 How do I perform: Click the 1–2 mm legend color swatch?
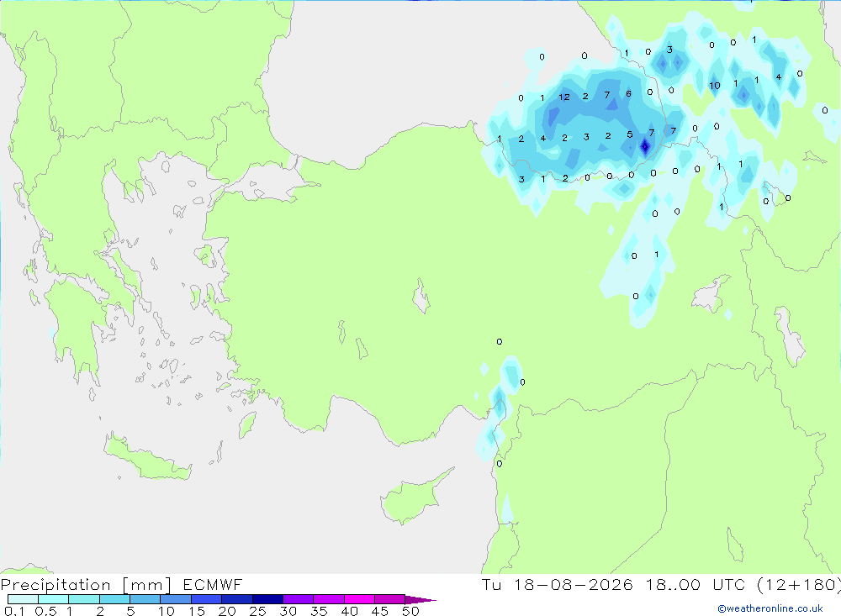tap(84, 599)
